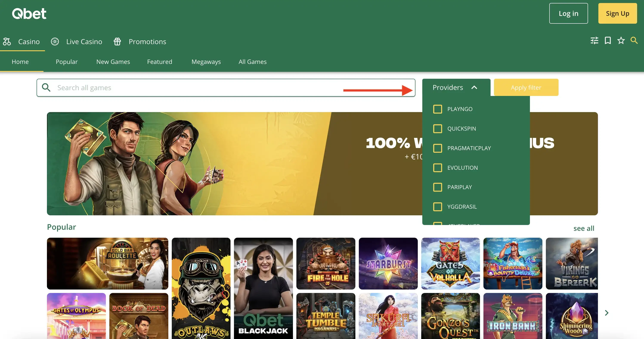The image size is (644, 339).
Task: Click the Apply filter button
Action: point(526,87)
